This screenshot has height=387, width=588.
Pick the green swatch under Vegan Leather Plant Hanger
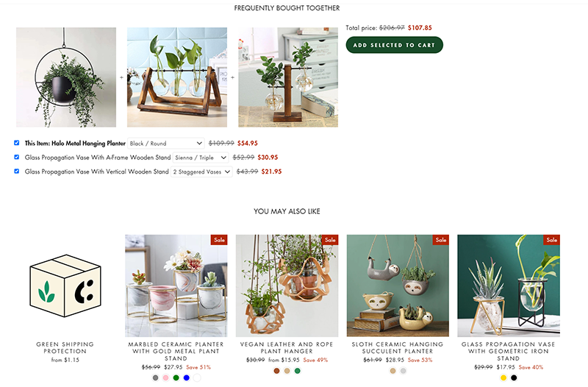pyautogui.click(x=298, y=371)
